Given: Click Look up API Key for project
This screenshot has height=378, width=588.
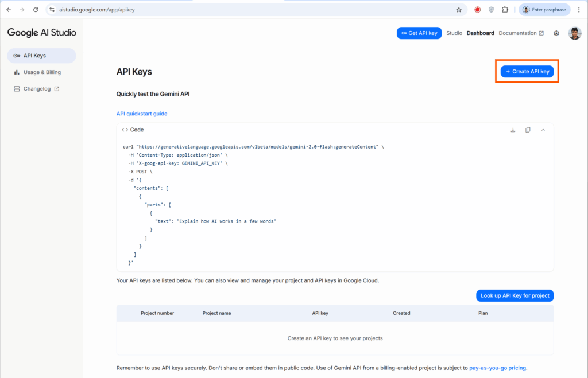Looking at the screenshot, I should pyautogui.click(x=515, y=295).
